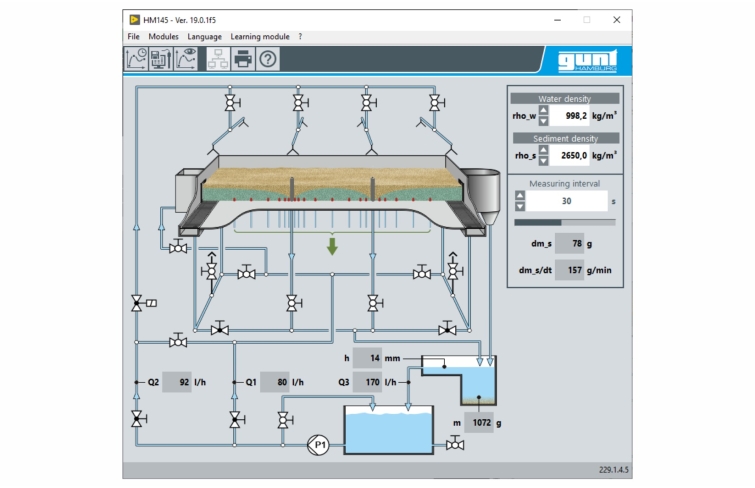
Task: Click pump P1 symbol
Action: pos(318,445)
